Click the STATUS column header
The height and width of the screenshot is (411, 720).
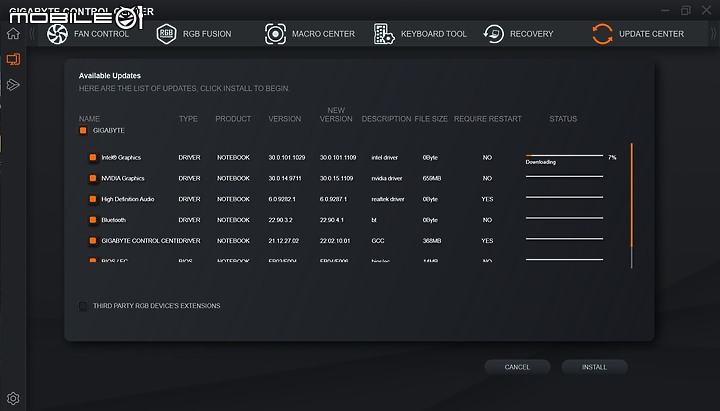[x=563, y=118]
